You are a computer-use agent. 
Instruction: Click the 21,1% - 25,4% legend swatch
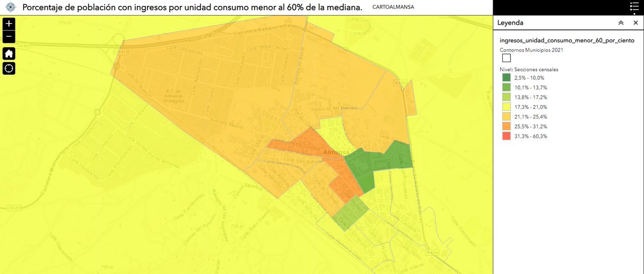507,117
